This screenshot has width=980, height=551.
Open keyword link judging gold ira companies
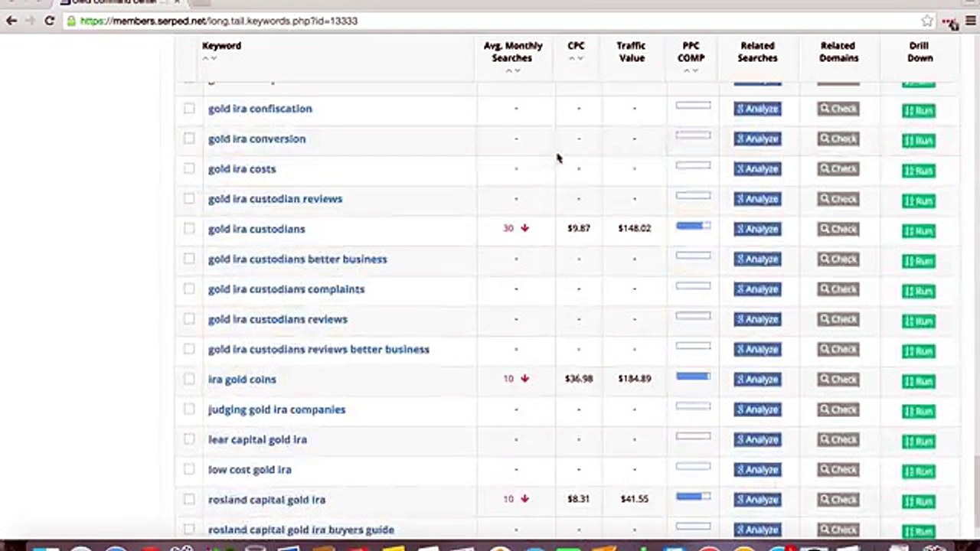tap(276, 409)
